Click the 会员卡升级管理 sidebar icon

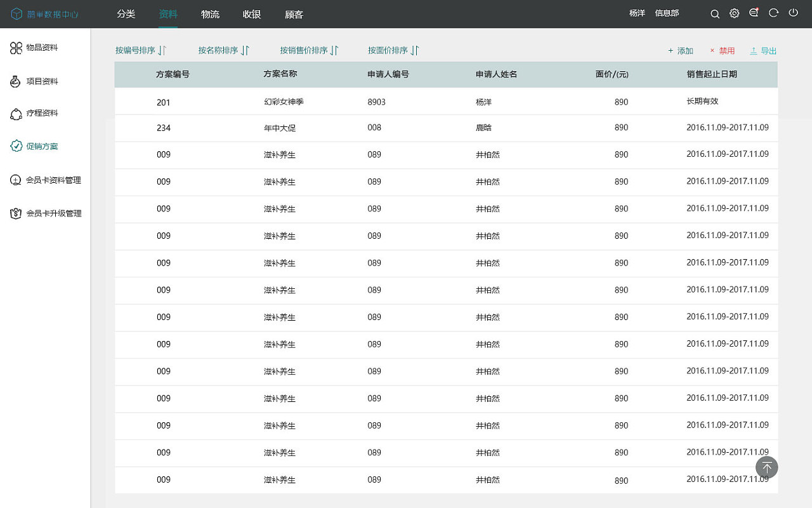(16, 213)
